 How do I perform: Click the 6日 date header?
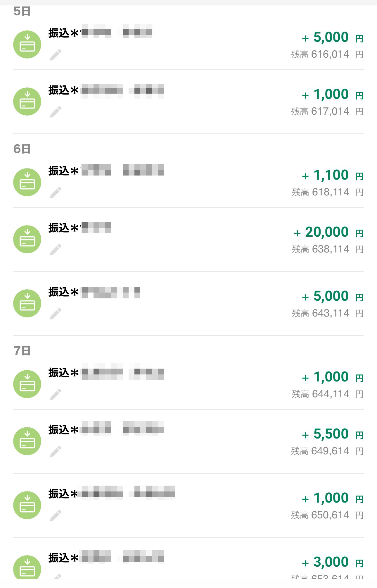point(22,149)
